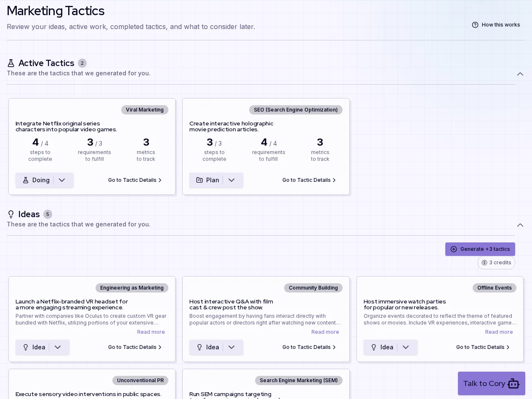Click the plus circle icon in Generate button

coord(454,249)
